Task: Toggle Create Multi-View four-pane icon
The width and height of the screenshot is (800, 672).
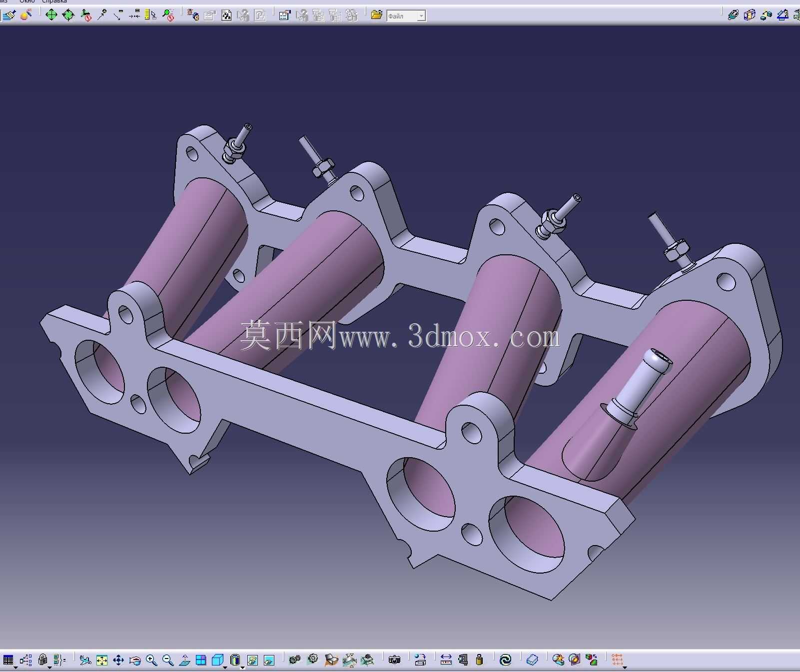Action: pos(201,661)
